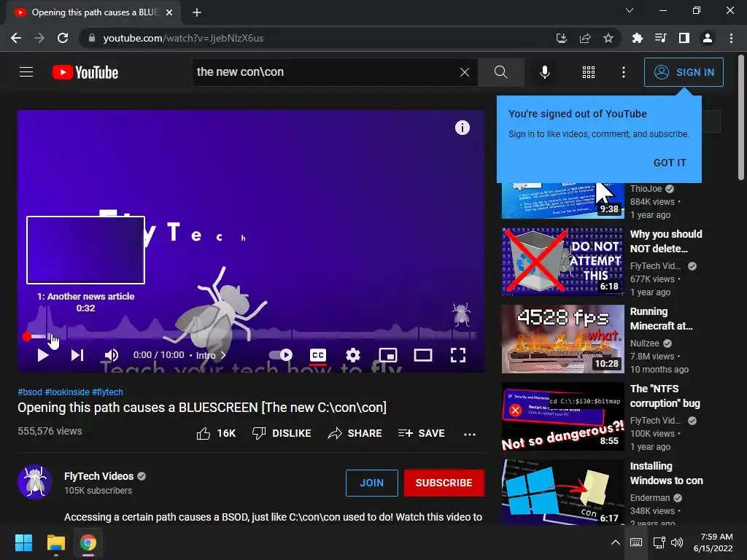Viewport: 747px width, 560px height.
Task: Share the video
Action: [355, 433]
